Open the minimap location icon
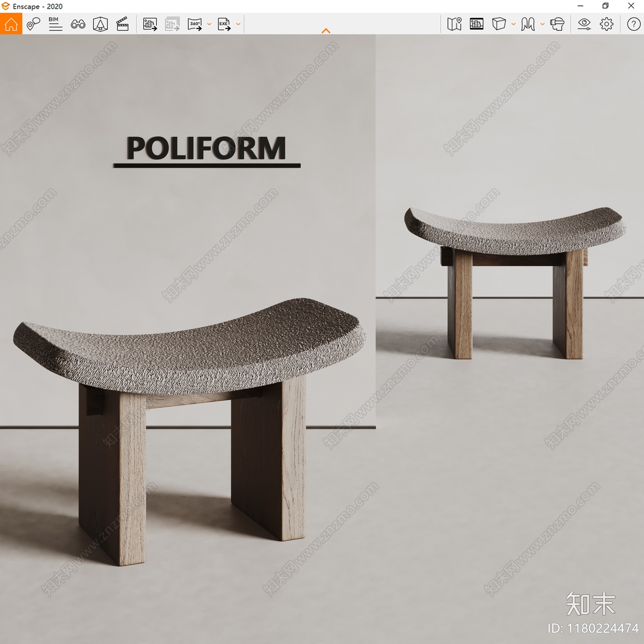This screenshot has width=644, height=644. click(x=454, y=24)
